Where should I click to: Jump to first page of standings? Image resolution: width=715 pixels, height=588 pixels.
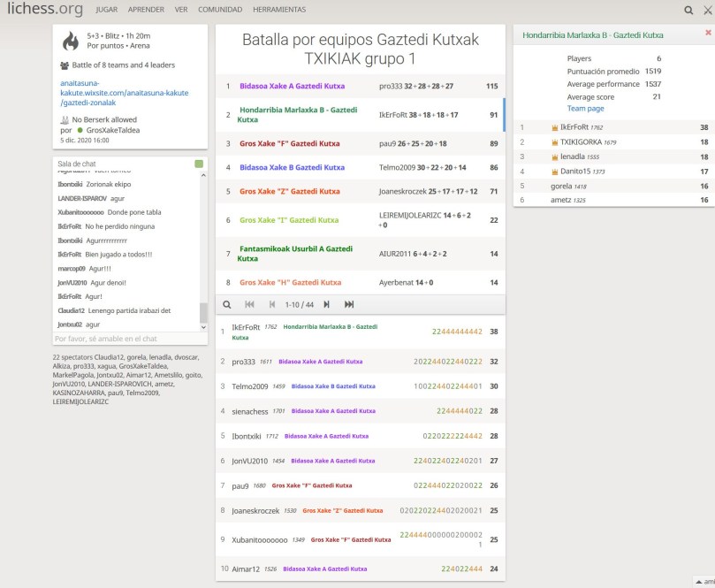coord(249,304)
